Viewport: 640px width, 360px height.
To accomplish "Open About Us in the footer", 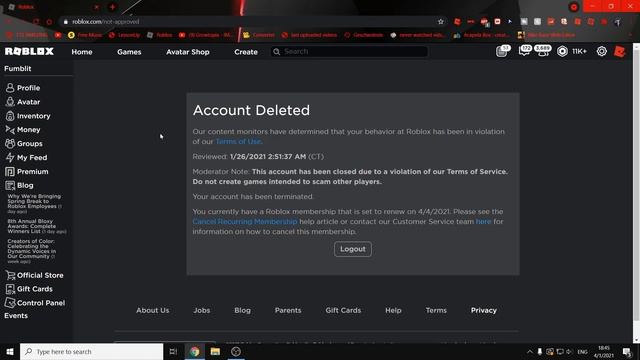I will tap(153, 310).
